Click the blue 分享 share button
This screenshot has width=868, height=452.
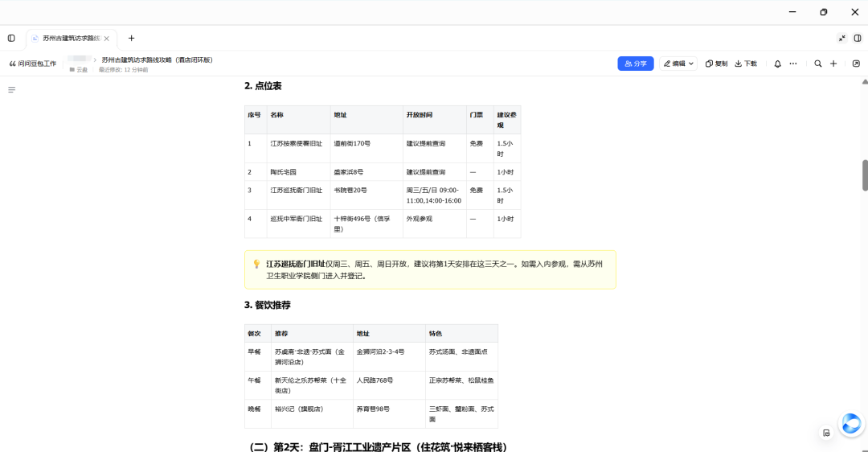(x=636, y=64)
